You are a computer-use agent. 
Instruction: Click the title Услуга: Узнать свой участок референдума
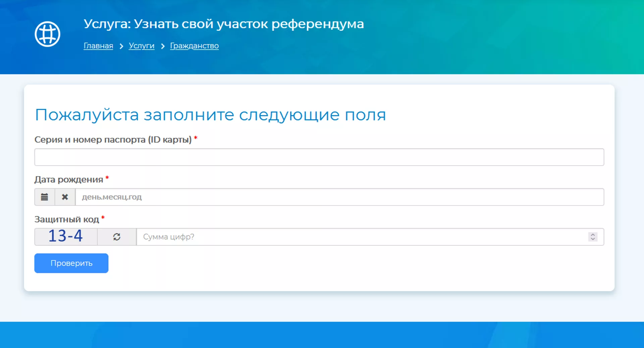tap(224, 24)
